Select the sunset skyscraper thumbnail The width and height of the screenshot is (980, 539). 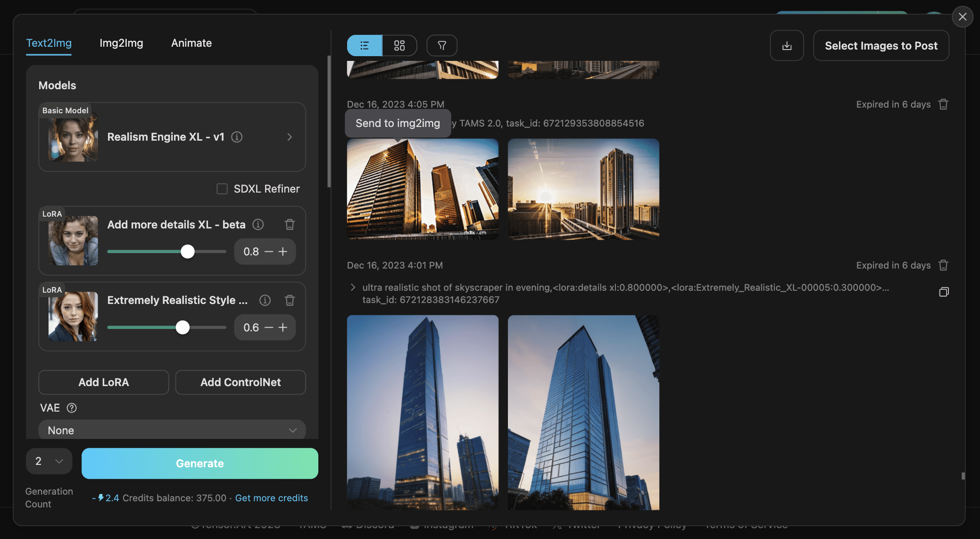tap(583, 190)
